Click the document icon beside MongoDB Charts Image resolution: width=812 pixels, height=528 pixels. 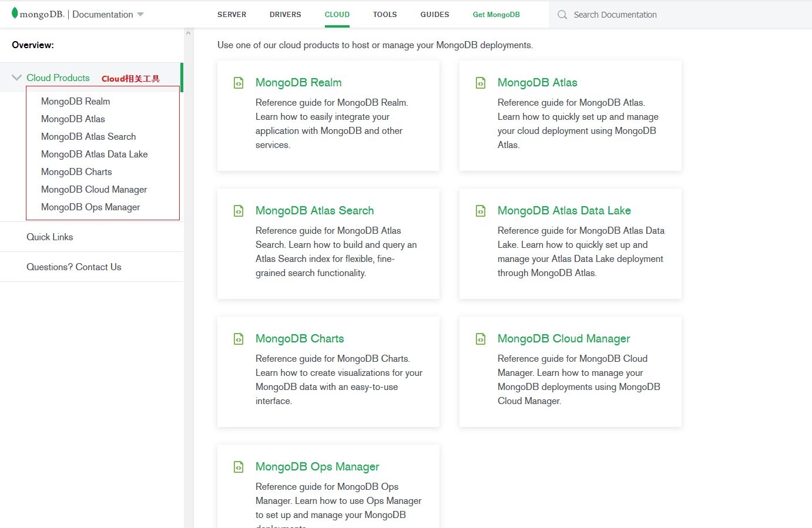coord(239,339)
